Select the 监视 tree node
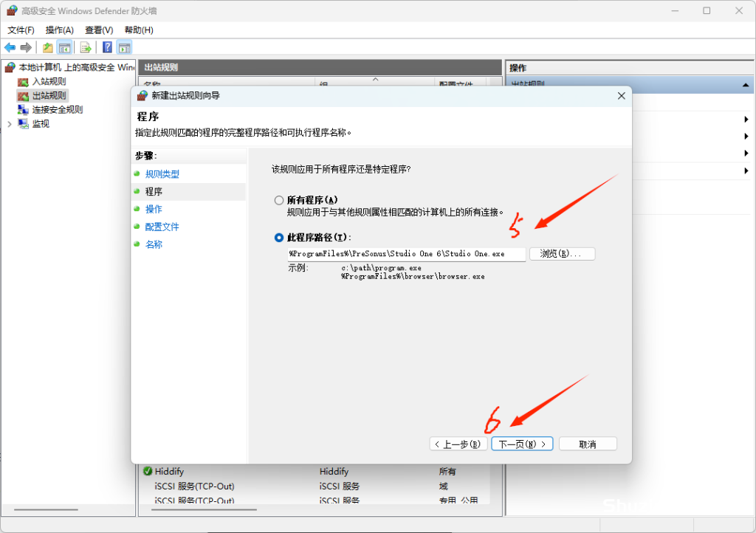This screenshot has width=756, height=533. coord(41,123)
